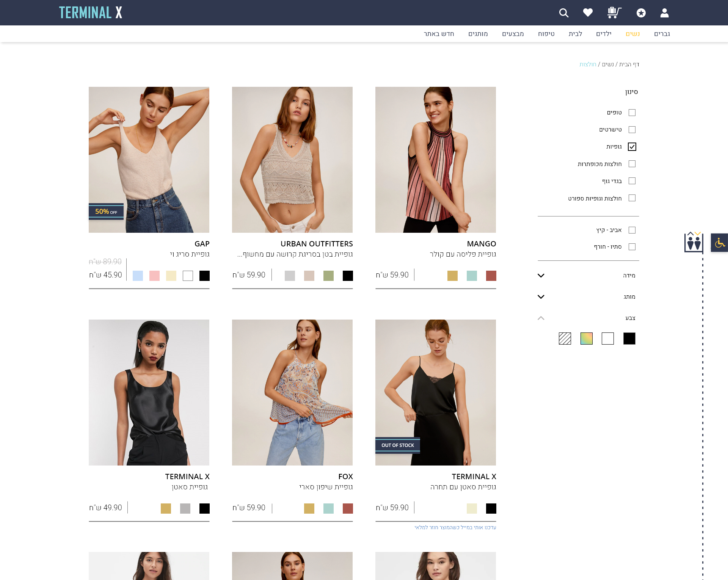Open the חדש באתר menu tab

click(439, 34)
